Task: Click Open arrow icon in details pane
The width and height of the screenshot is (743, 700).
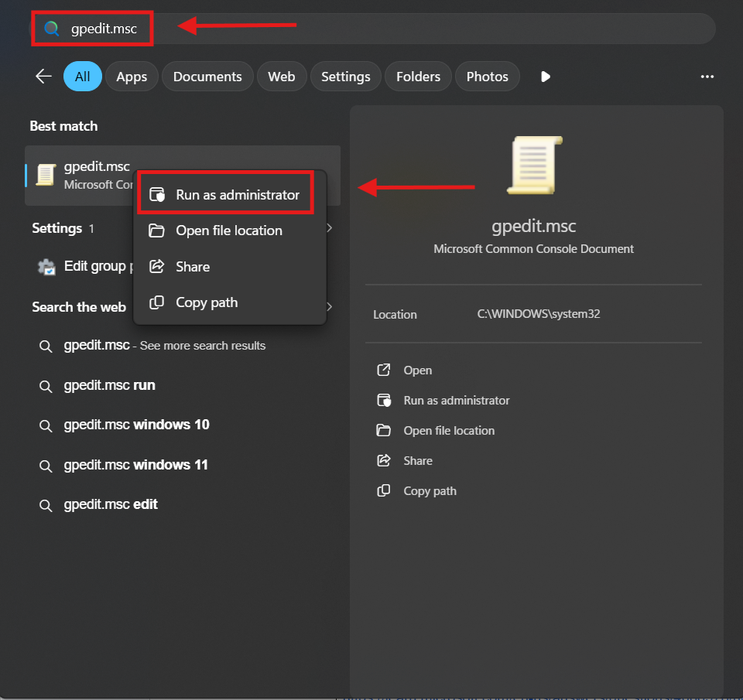Action: (x=383, y=370)
